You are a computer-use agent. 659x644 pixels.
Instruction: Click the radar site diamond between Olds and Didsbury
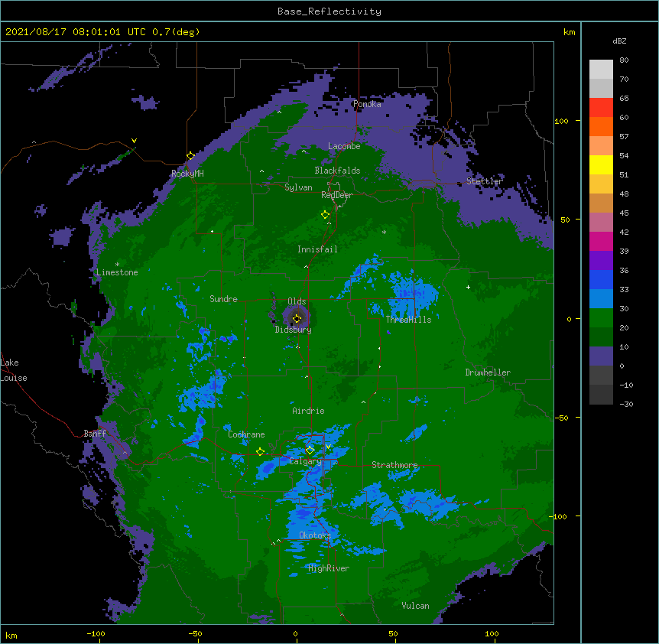click(x=297, y=319)
